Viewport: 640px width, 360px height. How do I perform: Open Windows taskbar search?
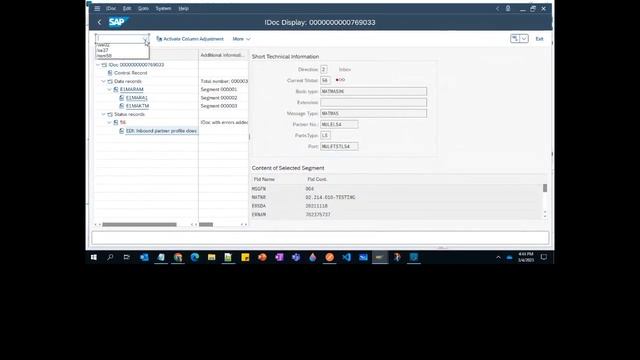(110, 257)
